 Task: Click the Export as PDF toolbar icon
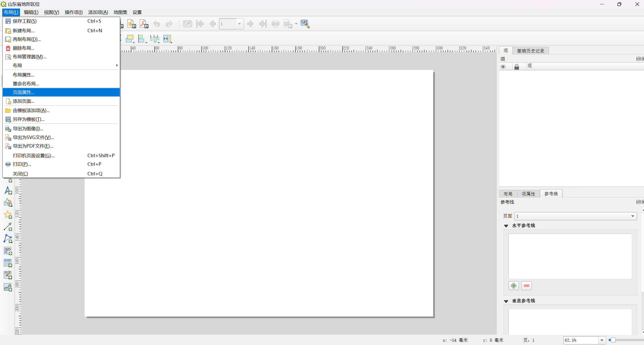pyautogui.click(x=144, y=24)
